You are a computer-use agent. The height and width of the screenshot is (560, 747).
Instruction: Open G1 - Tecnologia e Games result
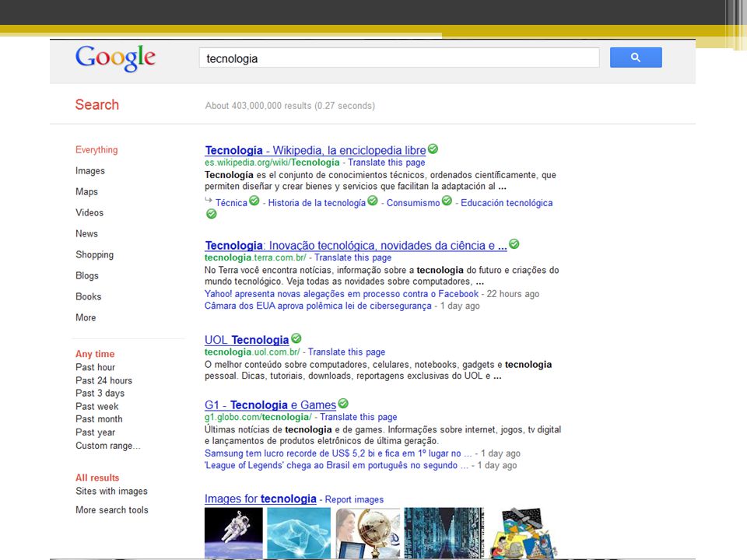click(x=271, y=405)
